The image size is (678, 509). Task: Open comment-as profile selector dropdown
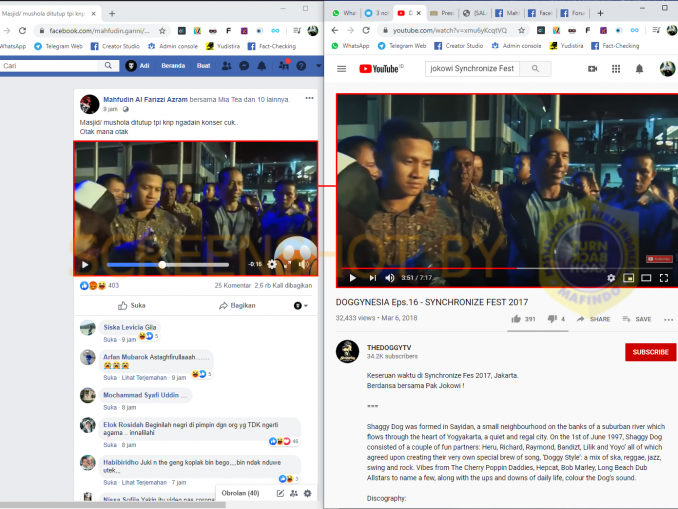pos(301,306)
